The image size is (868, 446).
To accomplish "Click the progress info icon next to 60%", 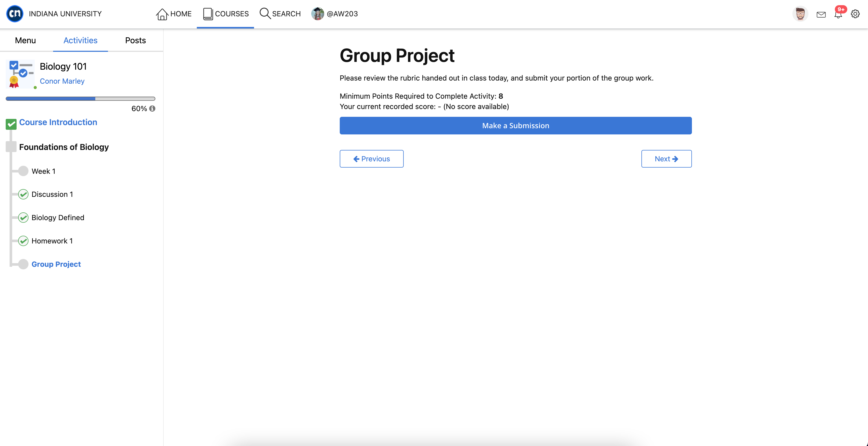I will 152,109.
